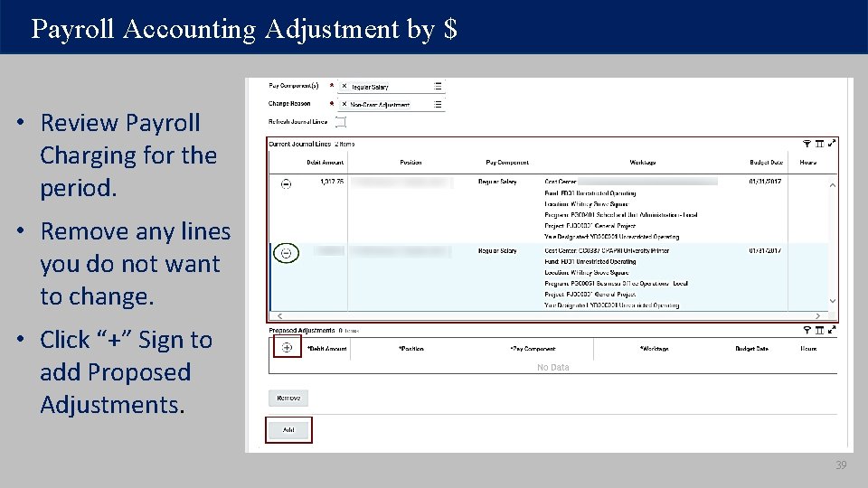
Task: Click Fund: FD01 Unrestricted Operating in first row
Action: click(x=590, y=193)
